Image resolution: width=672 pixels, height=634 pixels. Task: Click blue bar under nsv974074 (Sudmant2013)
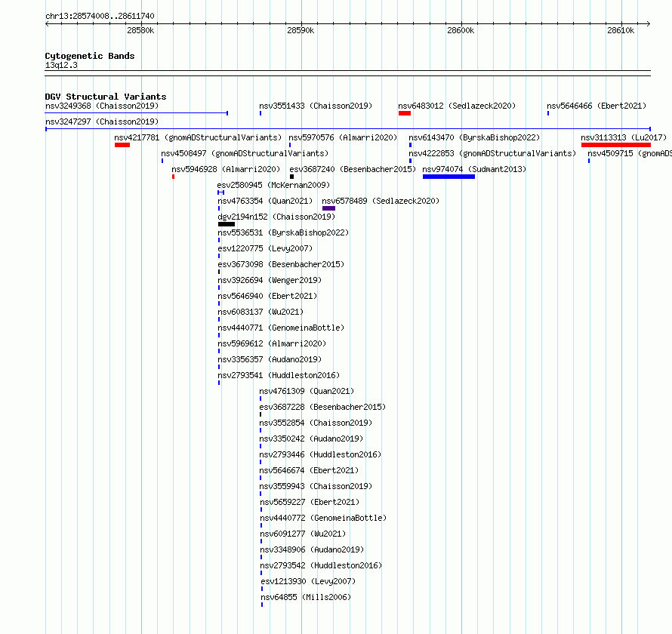(x=449, y=177)
